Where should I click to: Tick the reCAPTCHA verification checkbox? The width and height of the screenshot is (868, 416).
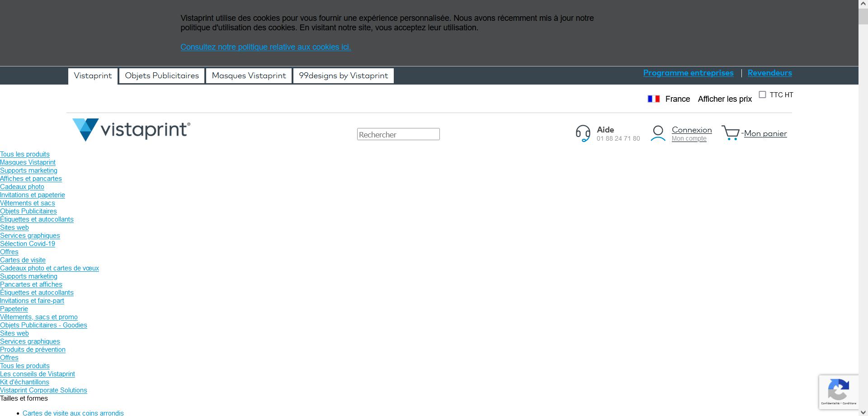(x=839, y=392)
